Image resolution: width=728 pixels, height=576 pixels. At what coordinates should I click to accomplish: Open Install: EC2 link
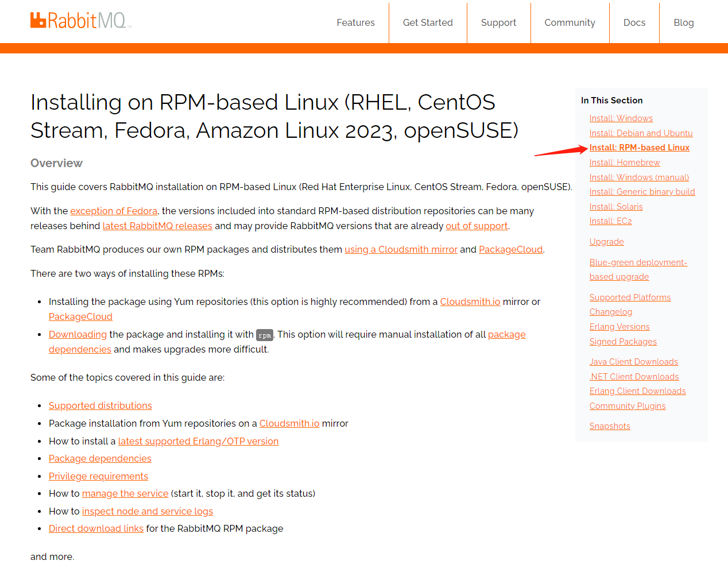coord(610,221)
